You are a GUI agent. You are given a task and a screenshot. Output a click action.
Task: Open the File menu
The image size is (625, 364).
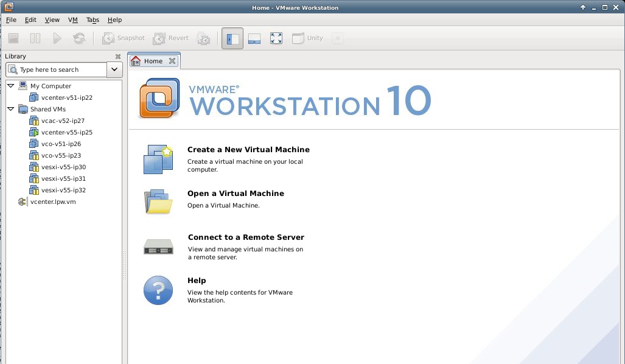pos(11,20)
